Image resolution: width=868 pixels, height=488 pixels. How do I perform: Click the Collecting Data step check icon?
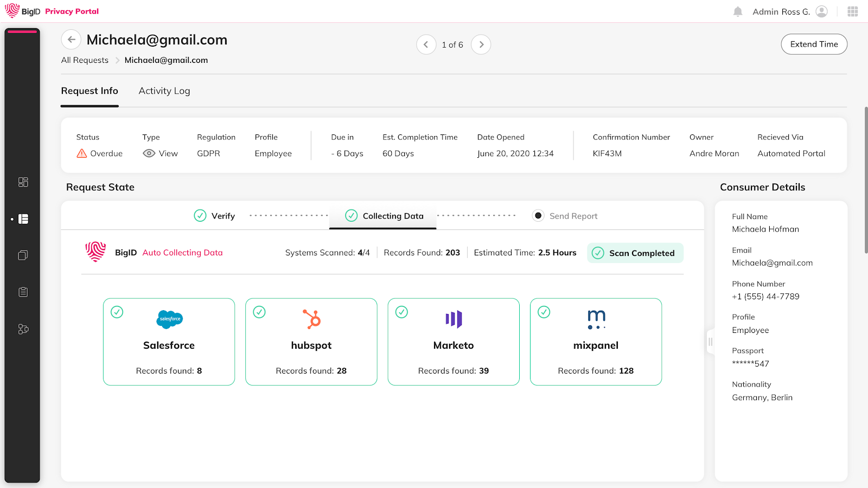click(352, 216)
